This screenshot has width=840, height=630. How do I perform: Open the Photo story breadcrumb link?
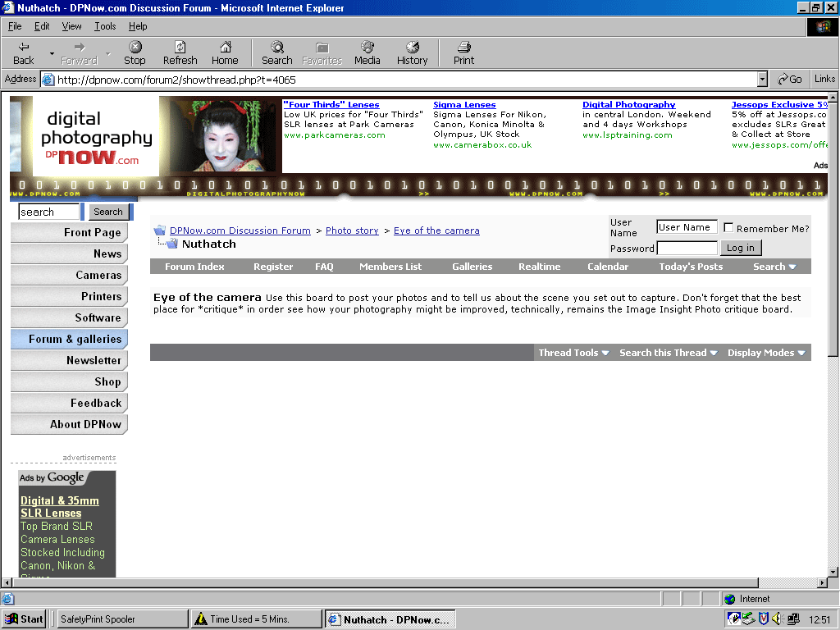click(x=352, y=231)
